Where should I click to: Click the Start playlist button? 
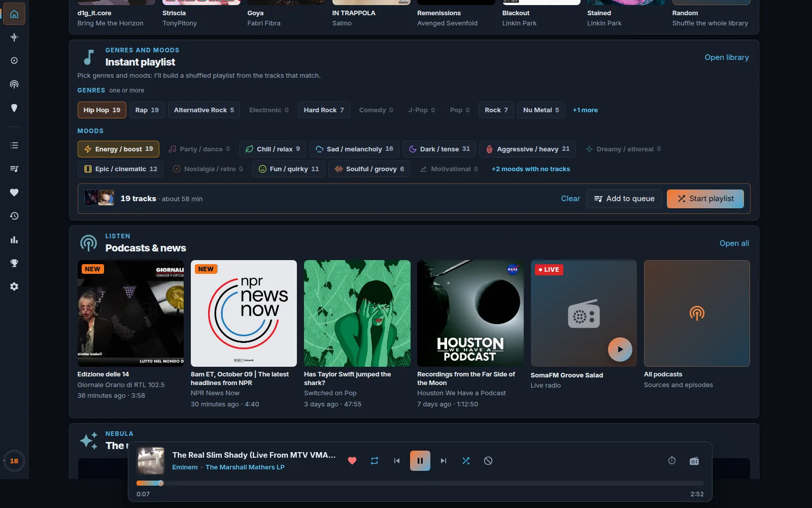click(x=705, y=199)
